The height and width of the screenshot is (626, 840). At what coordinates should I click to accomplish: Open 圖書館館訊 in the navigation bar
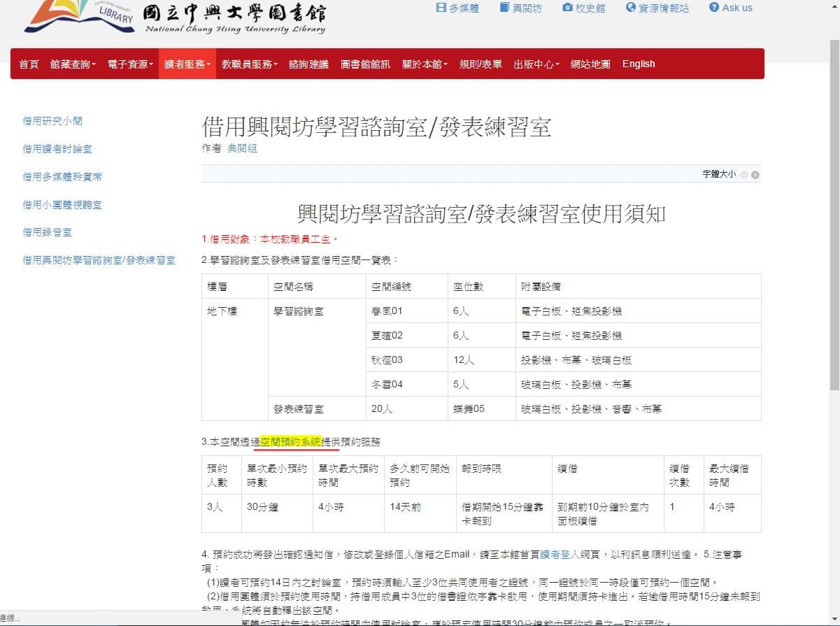coord(365,64)
